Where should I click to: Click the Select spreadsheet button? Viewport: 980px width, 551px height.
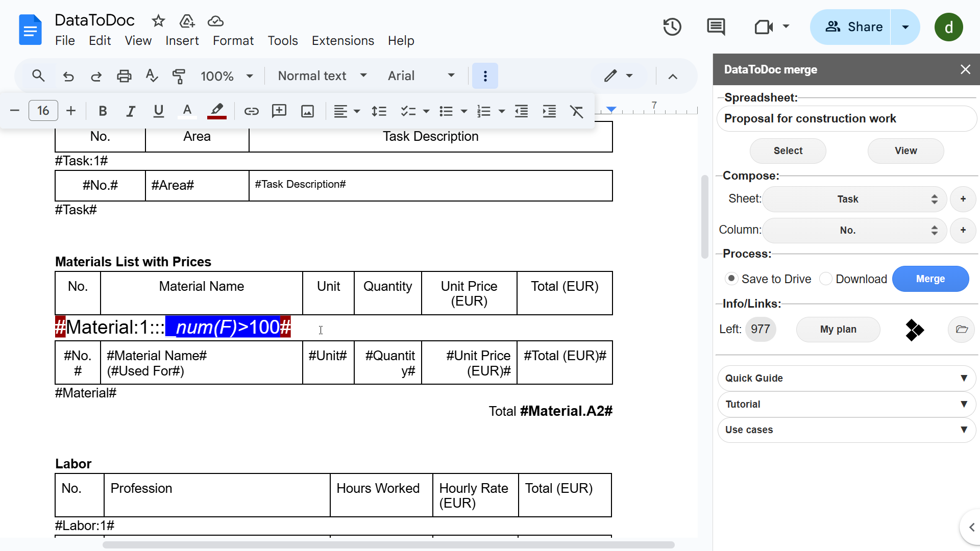tap(788, 151)
